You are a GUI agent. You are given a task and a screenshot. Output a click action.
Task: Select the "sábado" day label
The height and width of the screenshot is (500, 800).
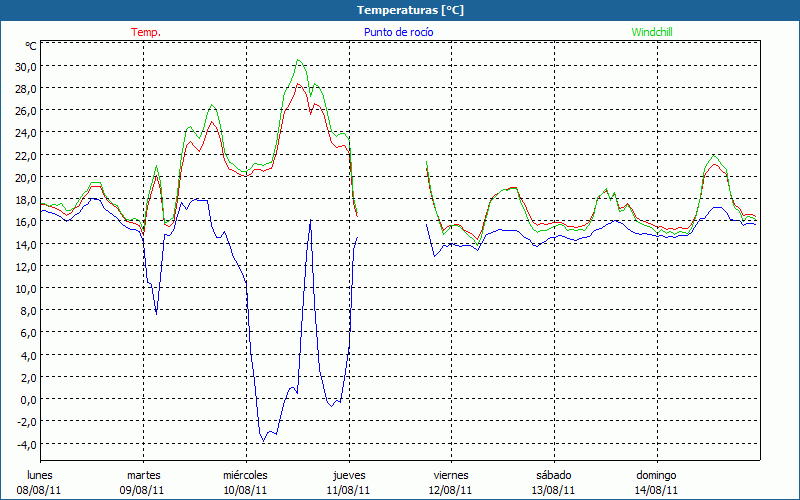click(x=554, y=475)
